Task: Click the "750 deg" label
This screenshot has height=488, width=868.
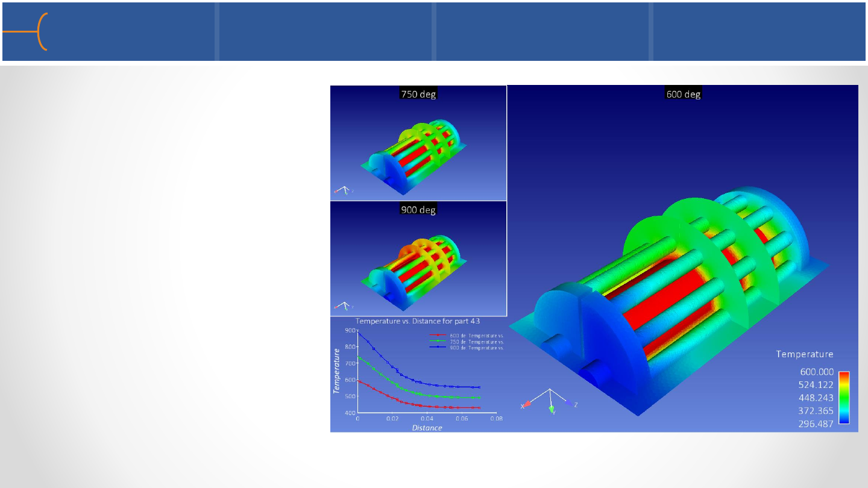Action: (418, 93)
